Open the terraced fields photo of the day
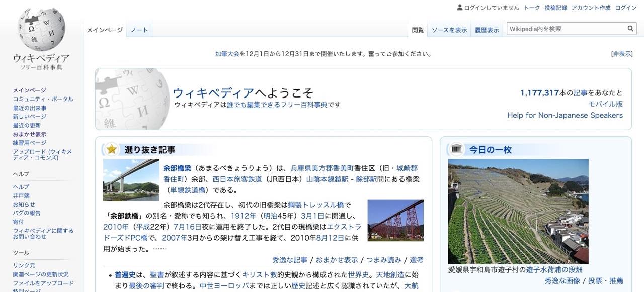The image size is (644, 292). pos(518,212)
